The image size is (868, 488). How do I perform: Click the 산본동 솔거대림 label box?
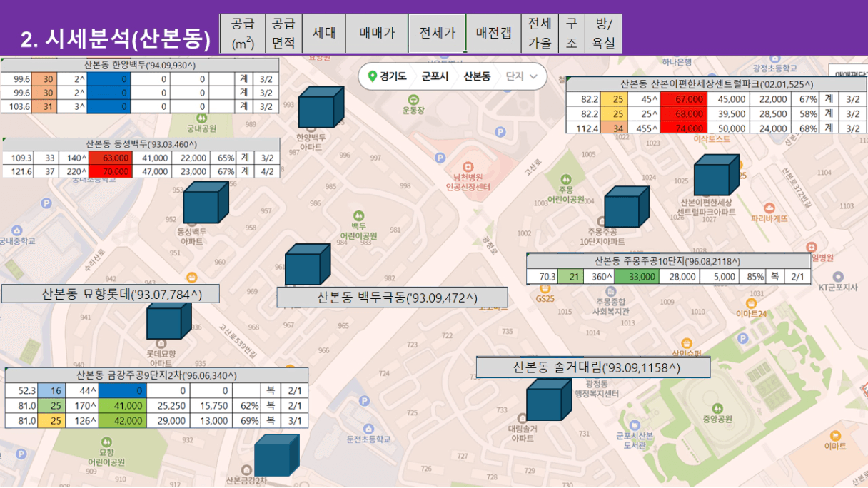pos(592,367)
